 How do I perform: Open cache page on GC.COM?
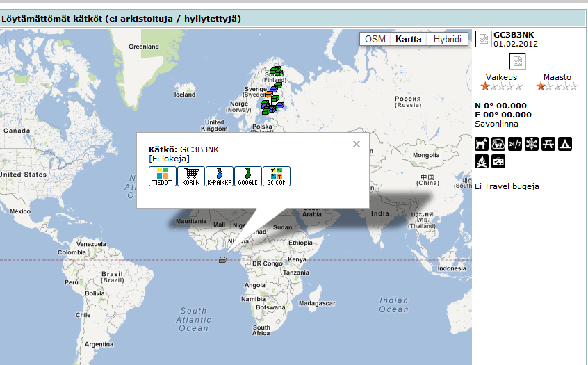pos(277,177)
